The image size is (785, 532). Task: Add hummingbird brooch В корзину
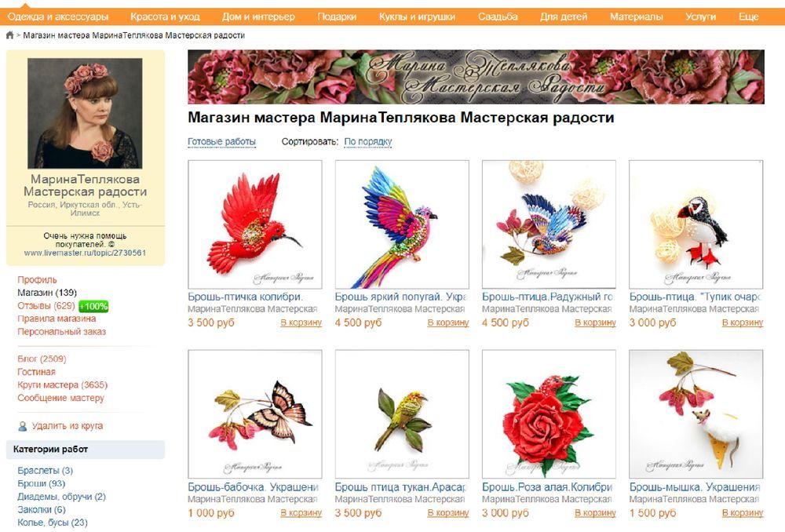(x=301, y=322)
